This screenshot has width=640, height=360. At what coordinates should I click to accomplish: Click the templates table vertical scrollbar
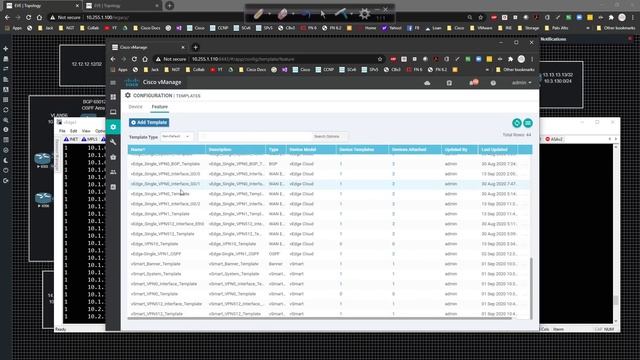click(x=531, y=288)
